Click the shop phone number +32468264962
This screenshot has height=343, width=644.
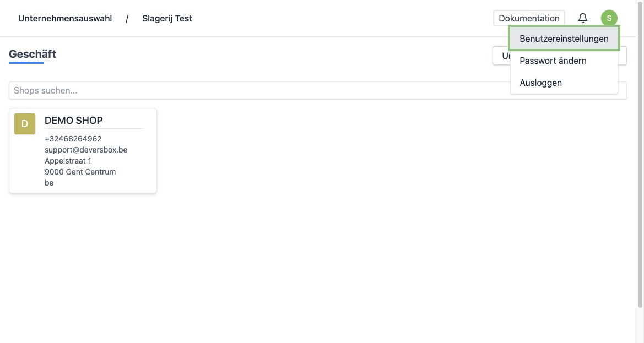coord(73,139)
